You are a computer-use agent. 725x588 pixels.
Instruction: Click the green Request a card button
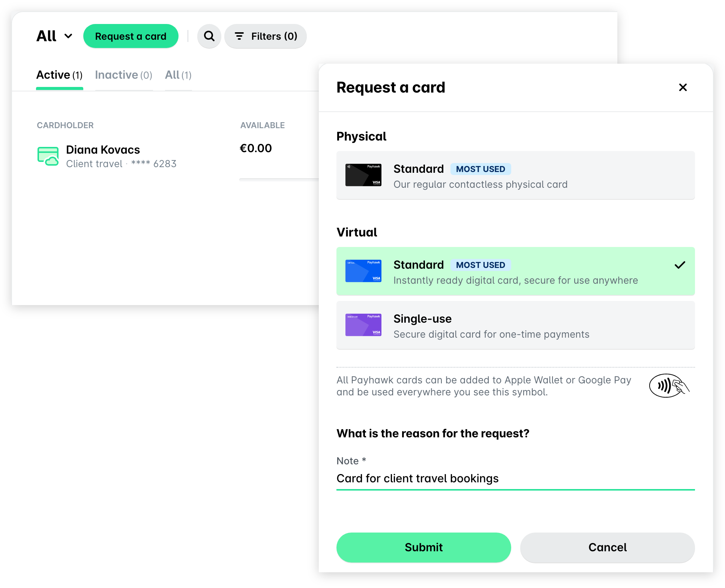[131, 36]
